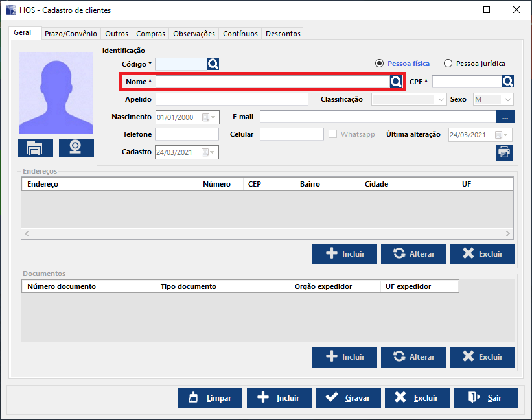The width and height of the screenshot is (532, 420).
Task: Open photo from file folder icon
Action: point(35,148)
